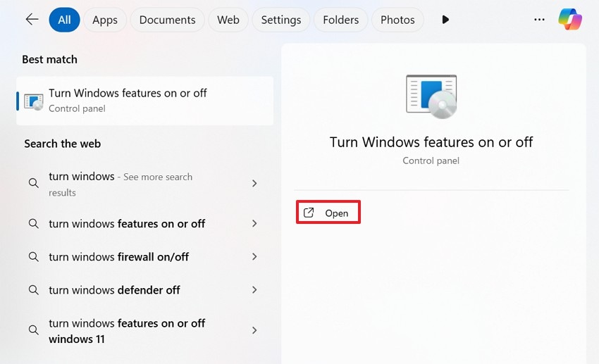Click search icon beside 'turn windows firewall on/off'
The width and height of the screenshot is (599, 364).
[x=34, y=257]
